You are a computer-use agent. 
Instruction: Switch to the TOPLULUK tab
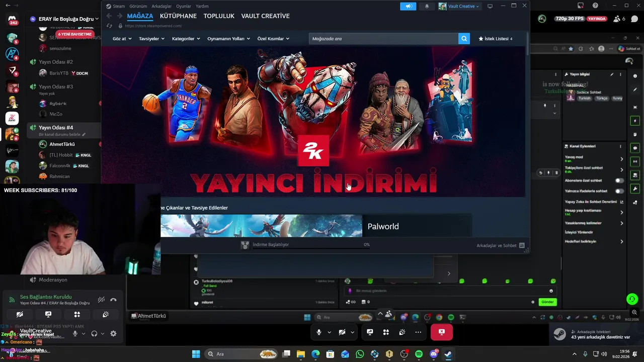[219, 16]
